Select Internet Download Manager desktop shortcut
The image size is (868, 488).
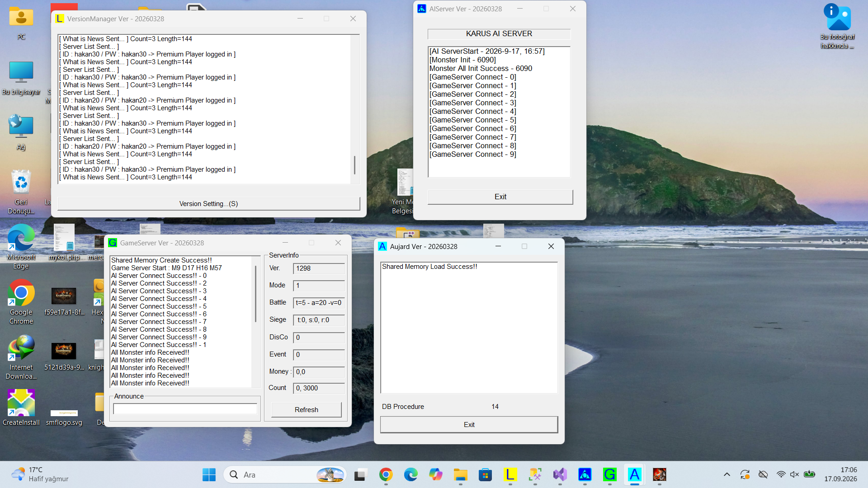[21, 357]
